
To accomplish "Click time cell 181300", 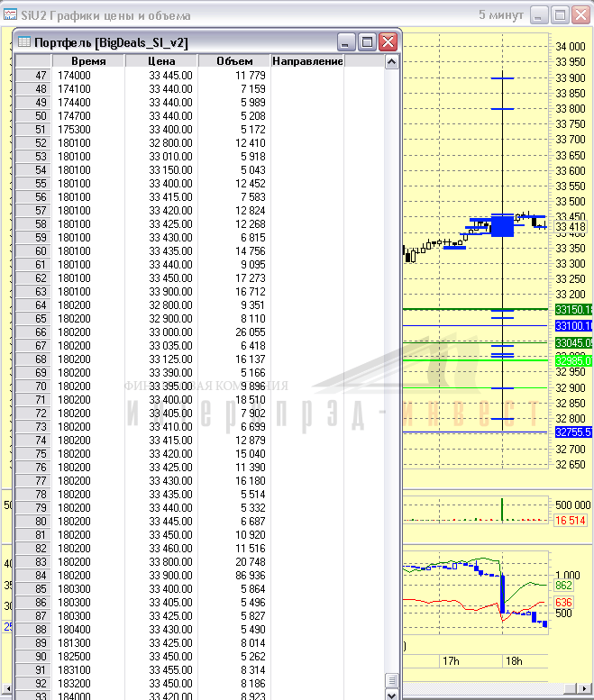I will click(88, 643).
